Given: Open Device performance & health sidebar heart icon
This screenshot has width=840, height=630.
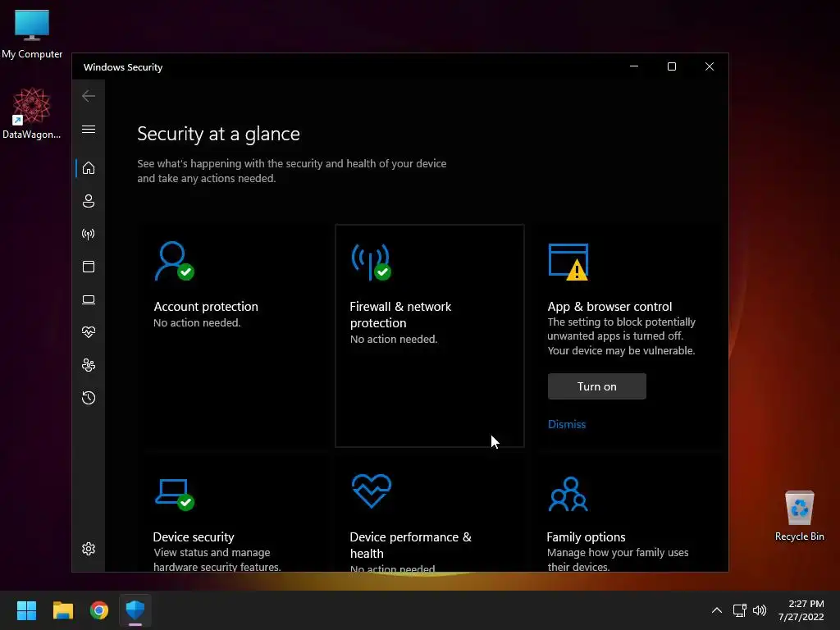Looking at the screenshot, I should 89,332.
